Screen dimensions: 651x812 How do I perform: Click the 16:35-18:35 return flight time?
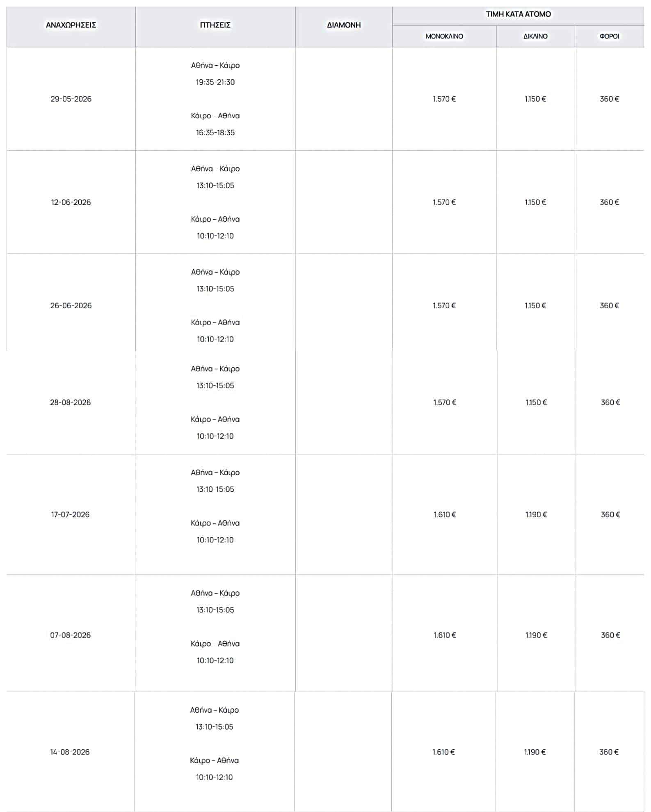215,133
